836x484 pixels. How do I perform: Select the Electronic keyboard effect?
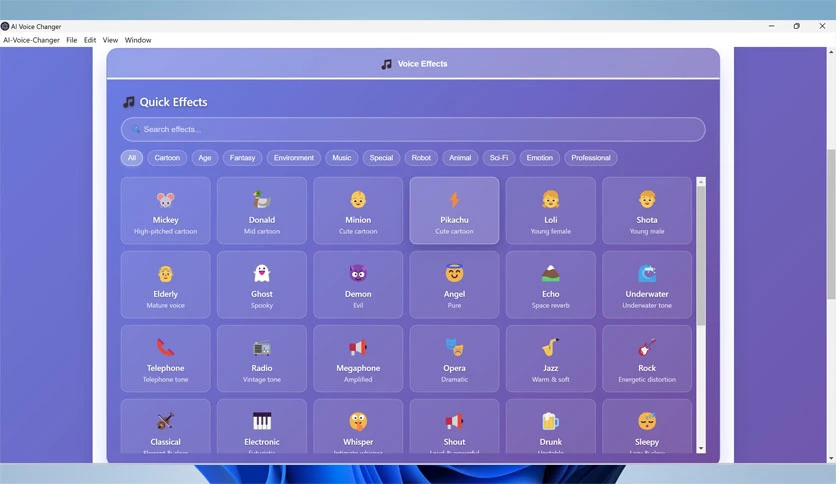tap(262, 426)
